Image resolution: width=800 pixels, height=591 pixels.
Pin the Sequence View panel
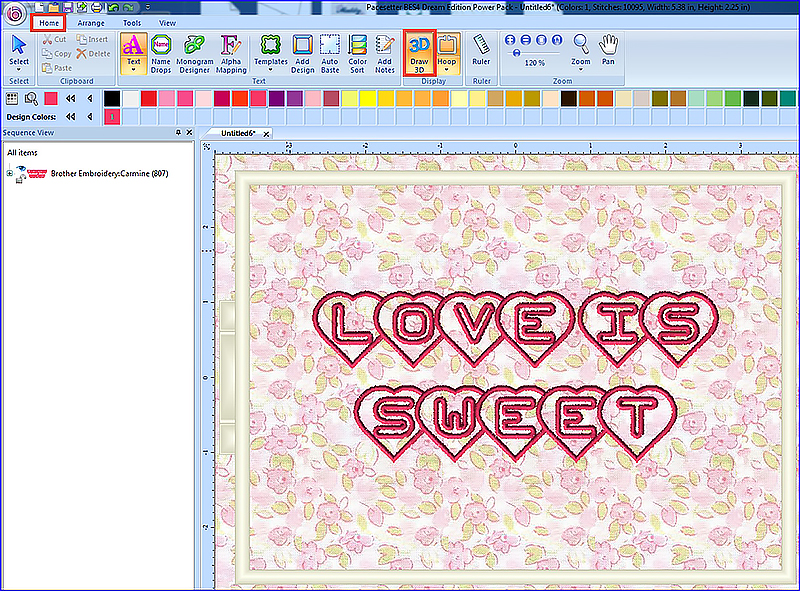178,133
